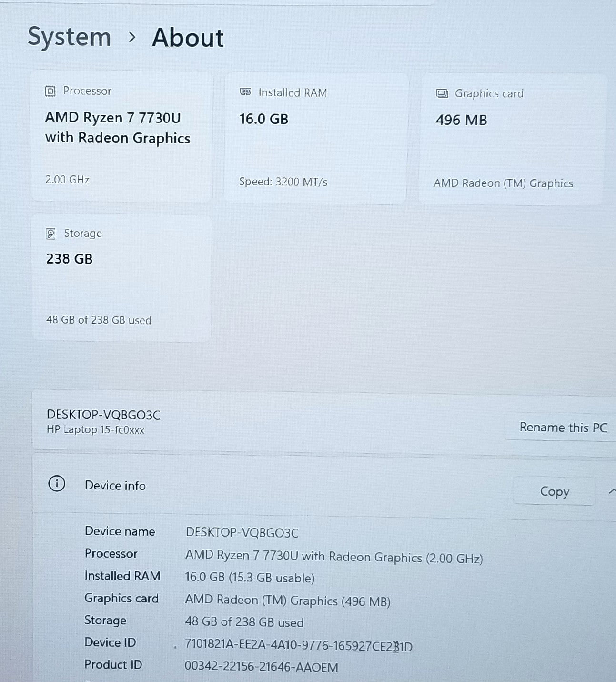Copy the device info

pos(555,491)
